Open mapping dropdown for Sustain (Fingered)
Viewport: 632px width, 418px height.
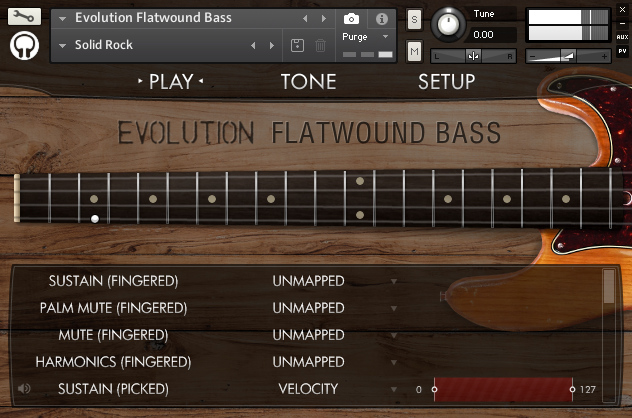[x=394, y=281]
